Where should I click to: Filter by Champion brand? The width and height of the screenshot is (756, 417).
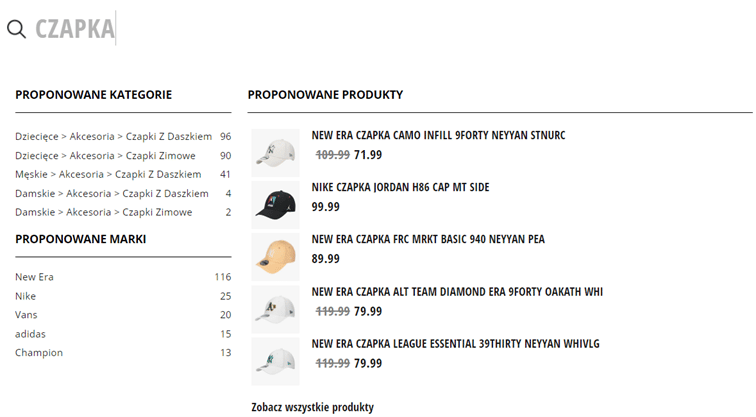123,352
